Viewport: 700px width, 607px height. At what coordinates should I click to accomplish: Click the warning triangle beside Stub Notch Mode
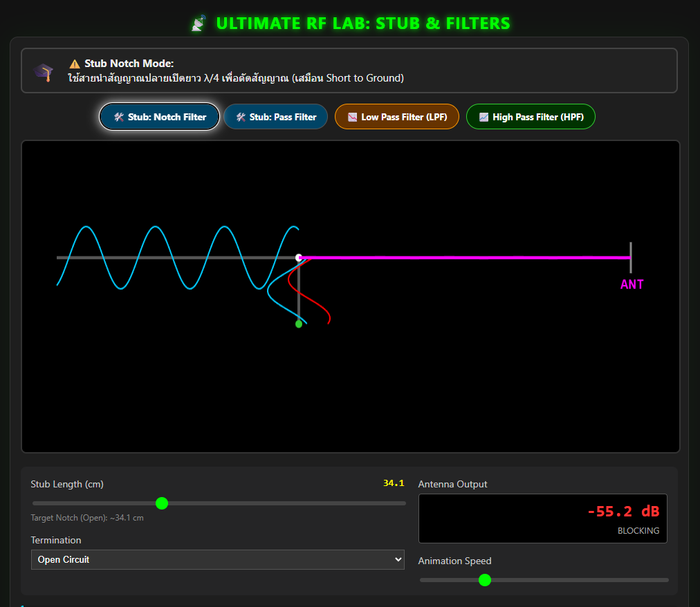(75, 64)
